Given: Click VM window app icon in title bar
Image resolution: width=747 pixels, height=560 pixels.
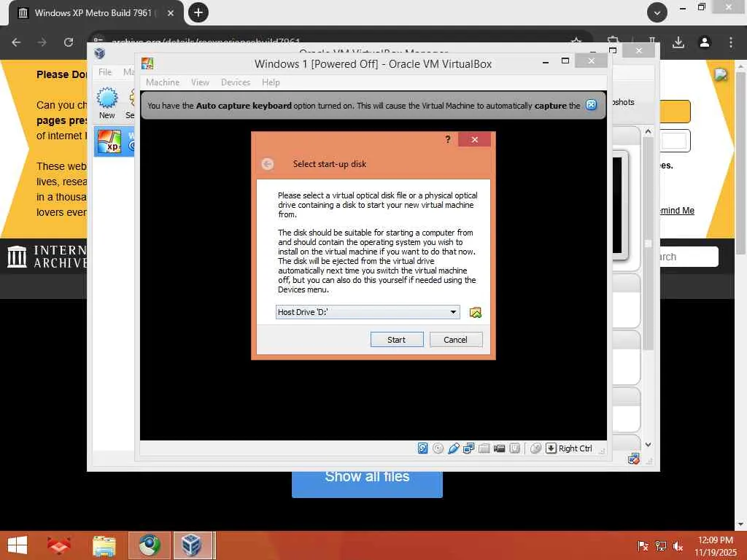Looking at the screenshot, I should point(147,64).
